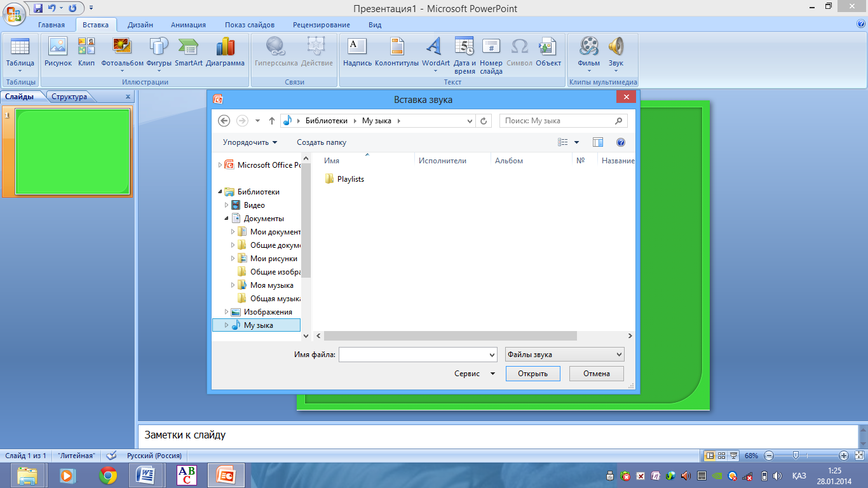
Task: Click the refresh icon beside address bar
Action: click(x=484, y=121)
